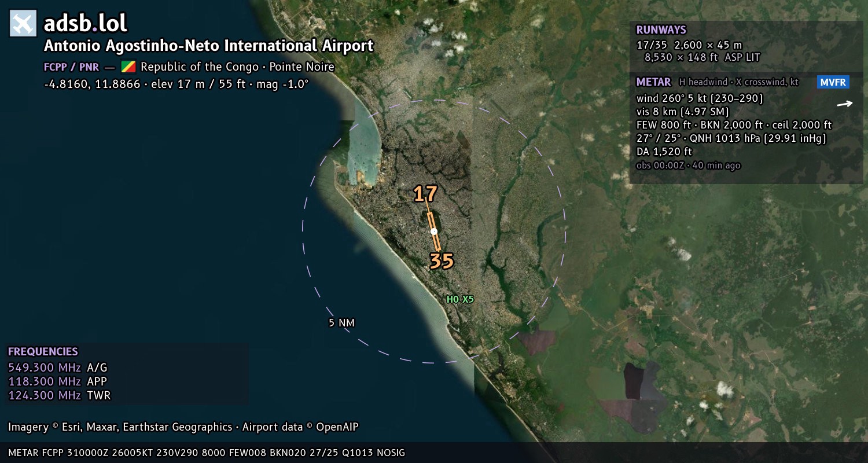Click the Antonio Agostinho-Neto International Airport title
The image size is (868, 463).
209,46
